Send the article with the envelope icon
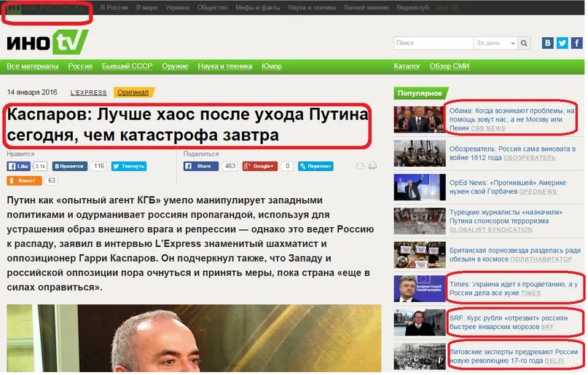 coord(360,166)
